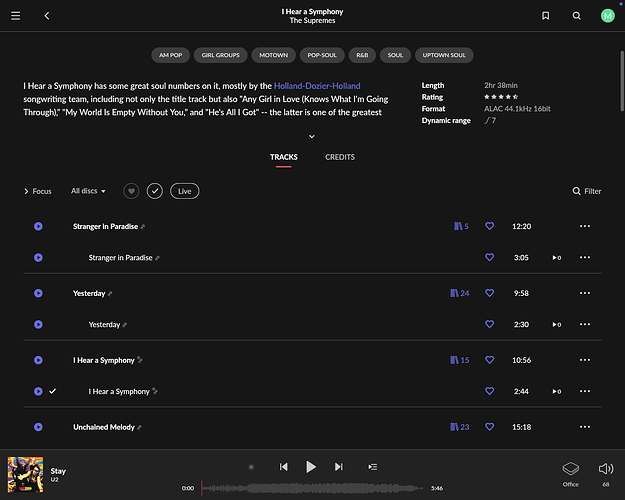625x500 pixels.
Task: Open the hamburger navigation menu
Action: click(16, 16)
